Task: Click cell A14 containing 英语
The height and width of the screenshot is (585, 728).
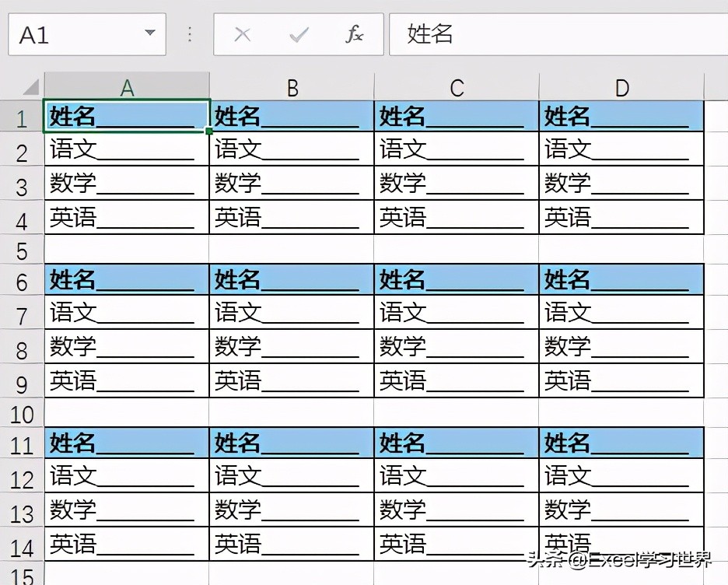Action: 127,544
